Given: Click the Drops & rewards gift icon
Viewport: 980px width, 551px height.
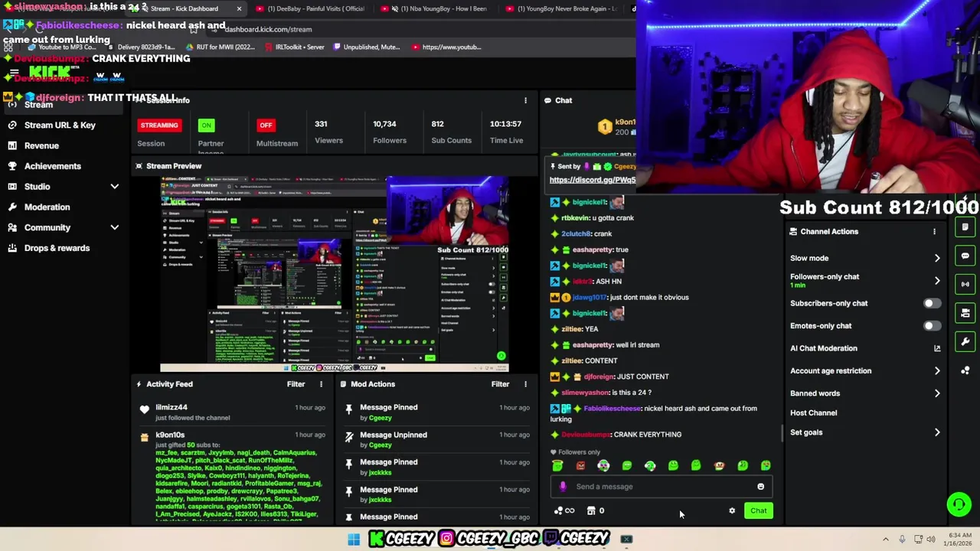Looking at the screenshot, I should pos(12,248).
